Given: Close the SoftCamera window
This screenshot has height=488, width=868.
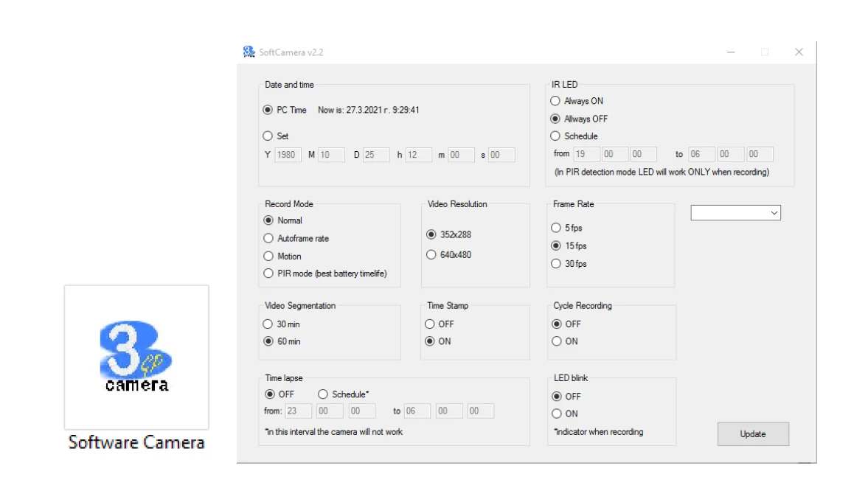Looking at the screenshot, I should pyautogui.click(x=799, y=52).
